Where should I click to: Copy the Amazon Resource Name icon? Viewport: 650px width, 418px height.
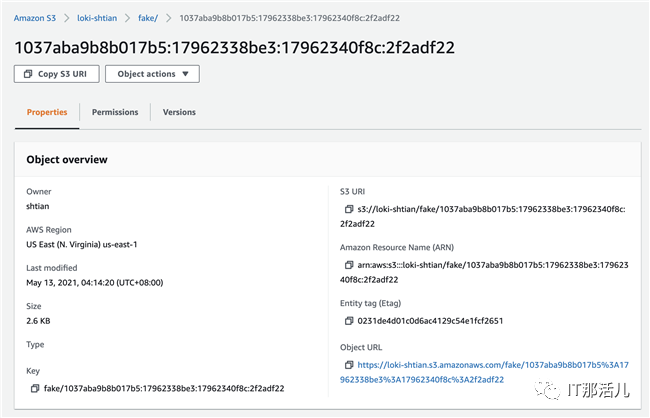click(349, 265)
